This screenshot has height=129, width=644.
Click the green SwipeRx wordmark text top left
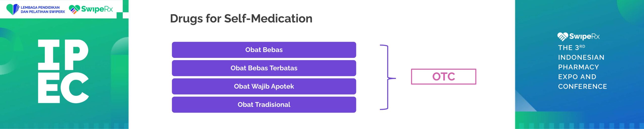pyautogui.click(x=97, y=9)
